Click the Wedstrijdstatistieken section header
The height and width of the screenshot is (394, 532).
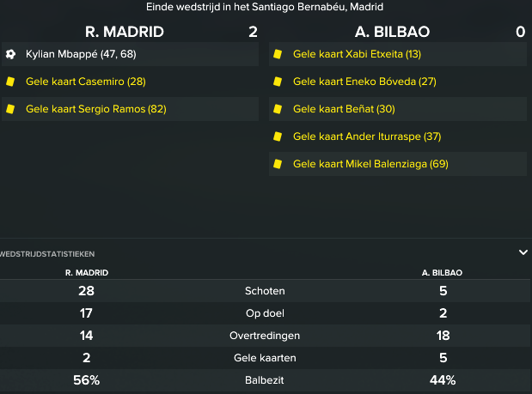(47, 254)
